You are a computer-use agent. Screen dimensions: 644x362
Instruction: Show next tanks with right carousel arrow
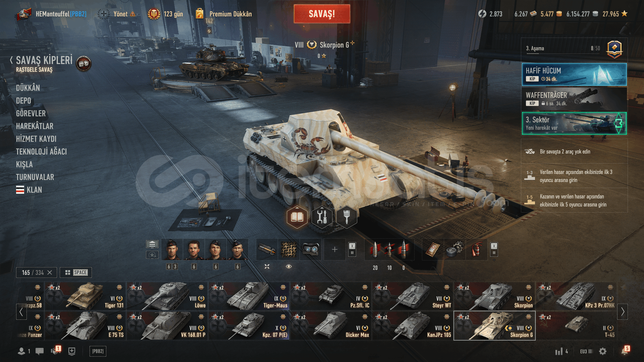pos(623,312)
